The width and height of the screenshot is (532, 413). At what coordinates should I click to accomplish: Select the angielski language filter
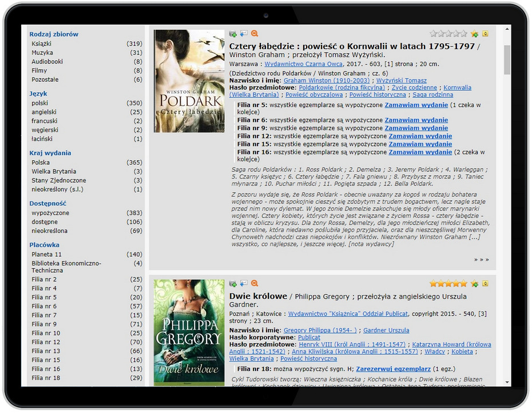(44, 112)
